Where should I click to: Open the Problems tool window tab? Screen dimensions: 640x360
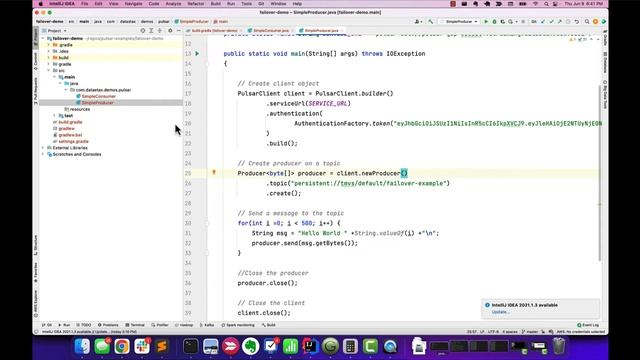[108, 325]
